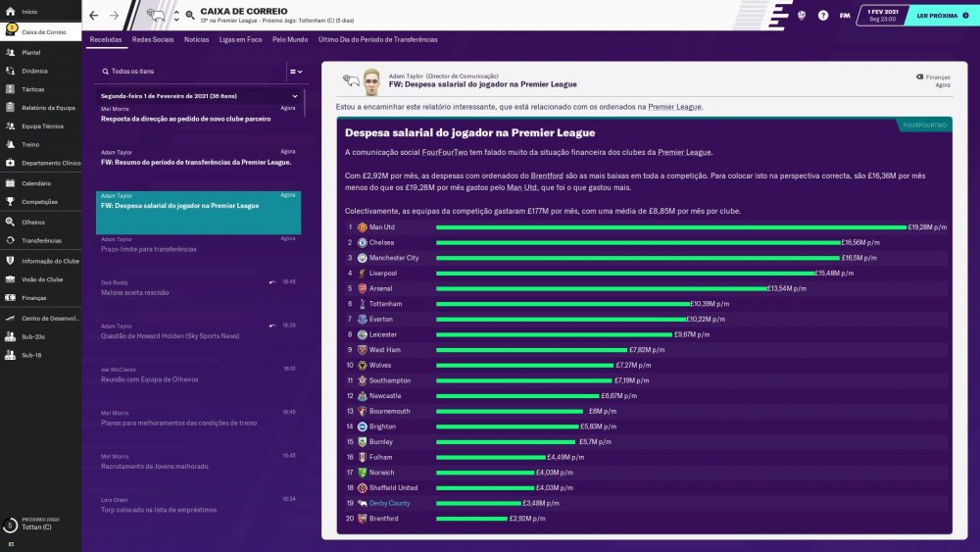980x552 pixels.
Task: Open the club selector up-down arrows
Action: coord(176,15)
